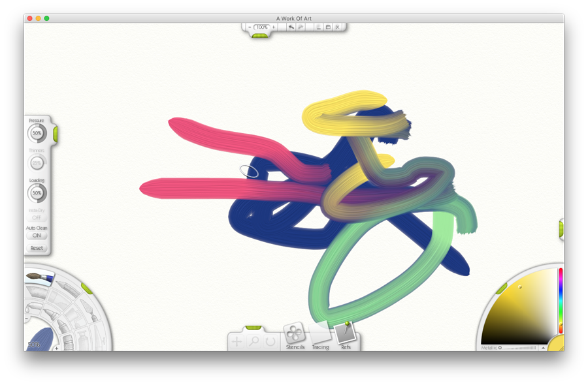Screen dimensions: 588x385
Task: Expand the right-edge panel green handle
Action: pyautogui.click(x=561, y=229)
